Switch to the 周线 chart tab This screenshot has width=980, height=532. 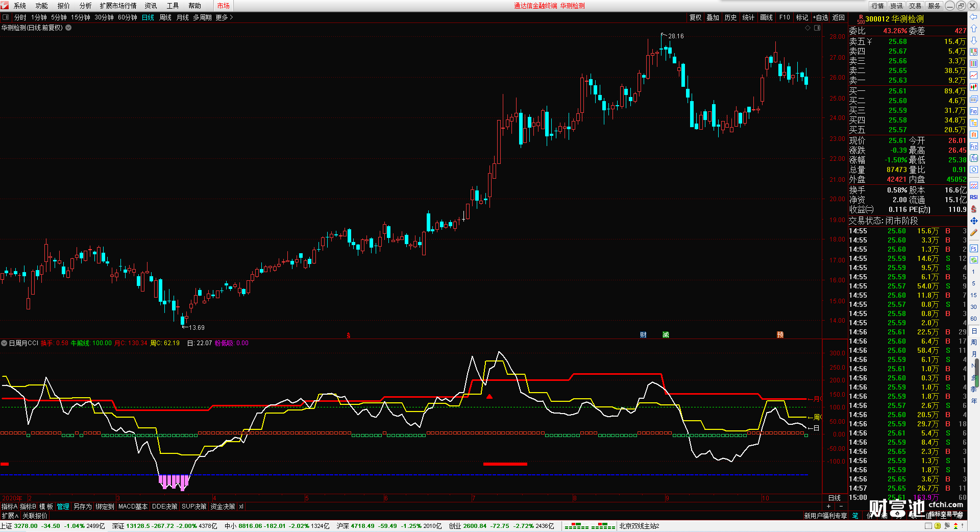(165, 17)
